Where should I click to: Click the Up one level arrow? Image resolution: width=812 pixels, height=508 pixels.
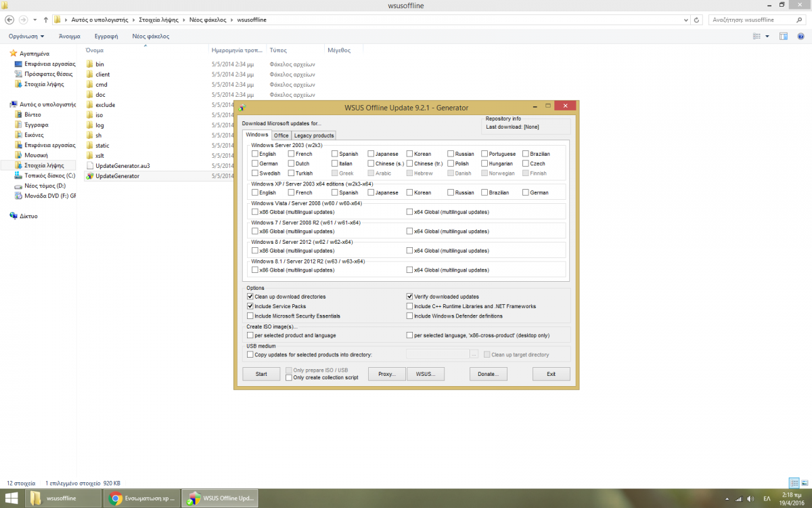[x=45, y=20]
